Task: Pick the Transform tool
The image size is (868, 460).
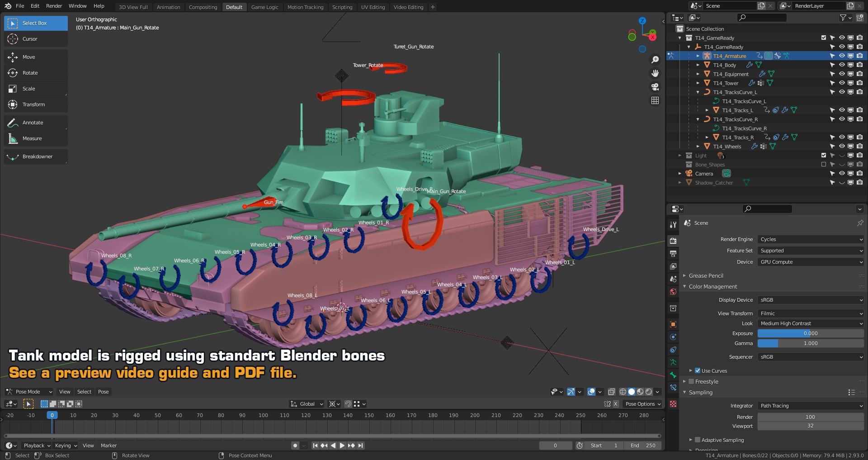Action: pos(36,104)
